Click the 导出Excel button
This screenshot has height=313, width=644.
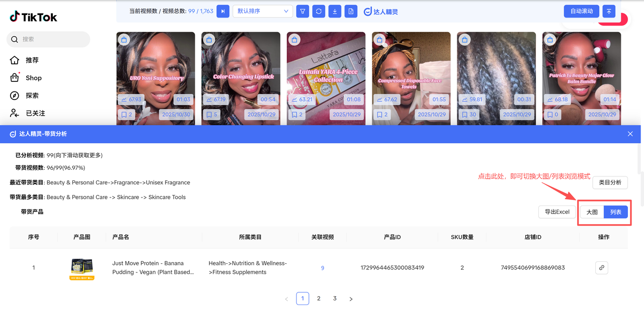557,212
